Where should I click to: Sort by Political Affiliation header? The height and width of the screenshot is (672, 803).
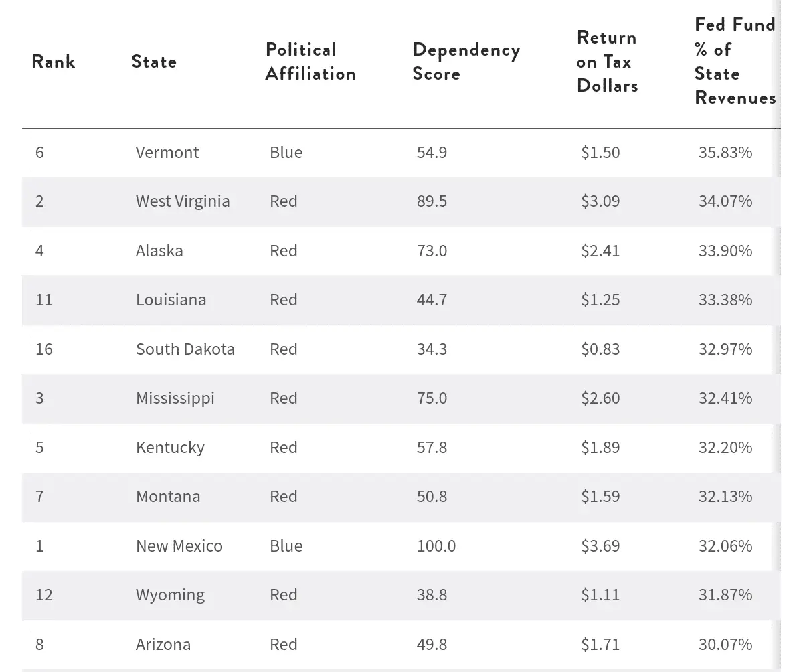pos(310,62)
